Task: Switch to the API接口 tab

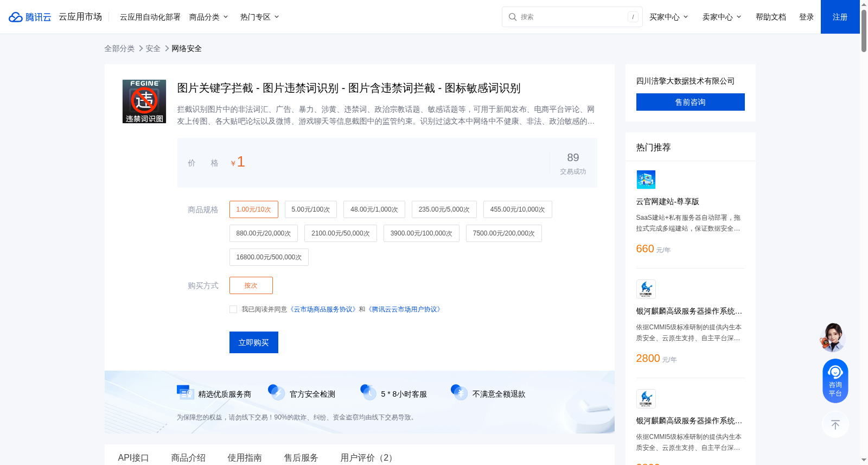Action: coord(133,457)
